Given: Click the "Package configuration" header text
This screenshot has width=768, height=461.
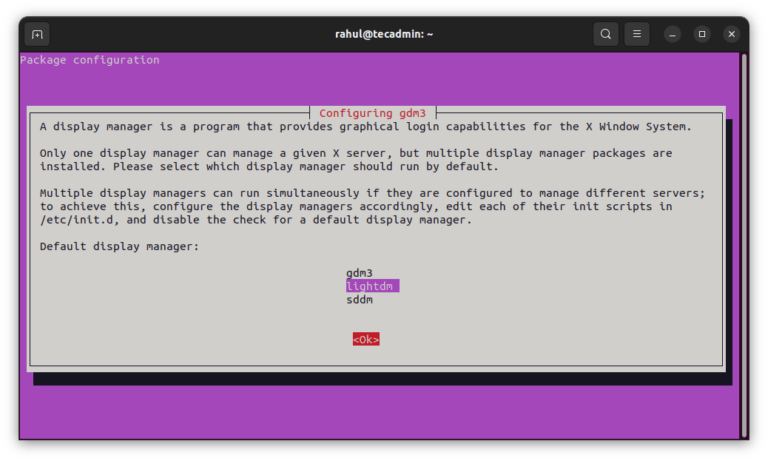Looking at the screenshot, I should [x=89, y=60].
